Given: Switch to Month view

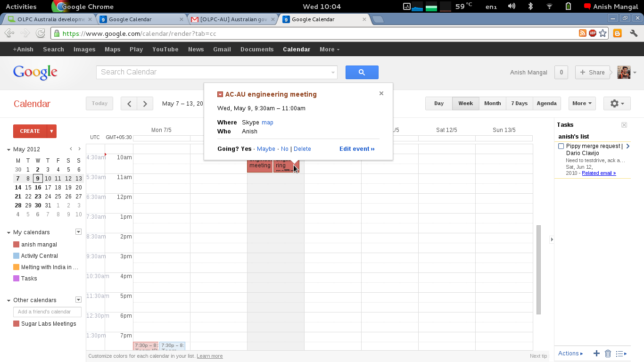Looking at the screenshot, I should click(492, 104).
